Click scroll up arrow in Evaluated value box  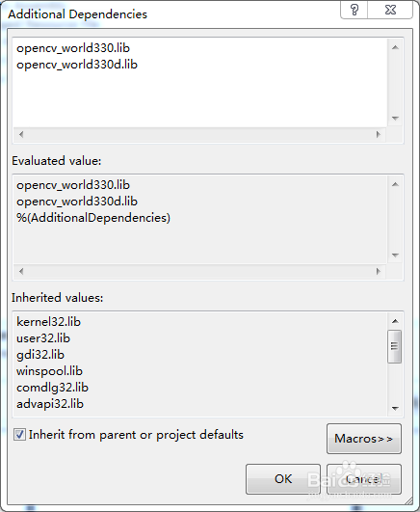395,184
